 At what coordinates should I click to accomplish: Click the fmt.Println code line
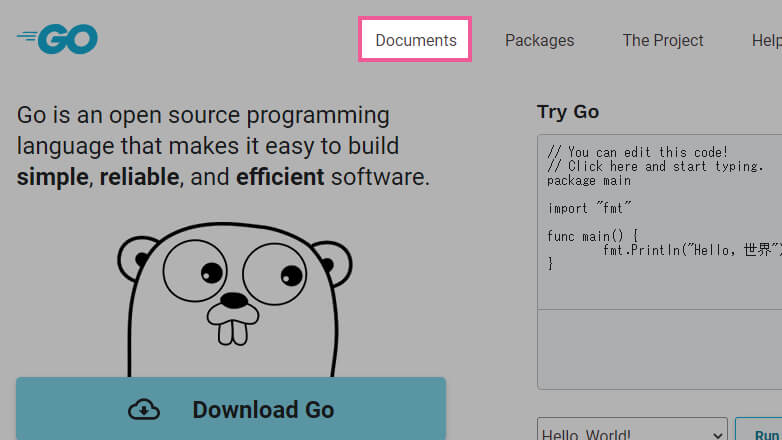(690, 250)
